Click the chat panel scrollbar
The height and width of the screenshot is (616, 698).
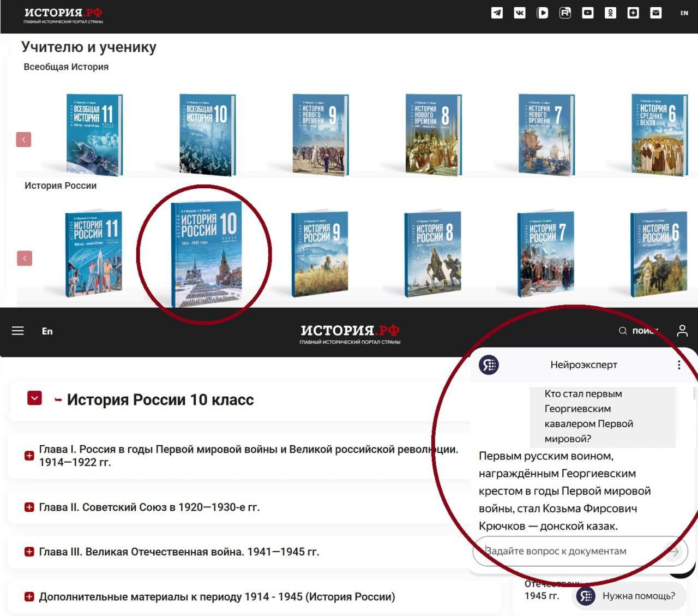point(695,393)
